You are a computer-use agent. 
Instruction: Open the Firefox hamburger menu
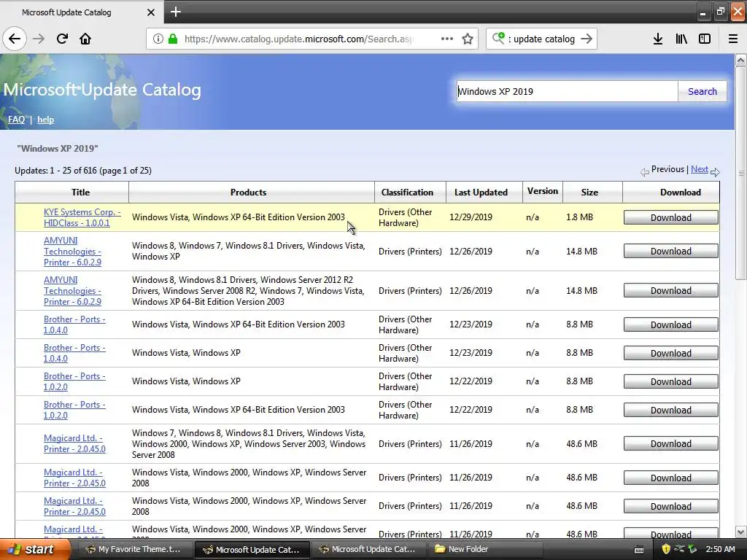[733, 39]
